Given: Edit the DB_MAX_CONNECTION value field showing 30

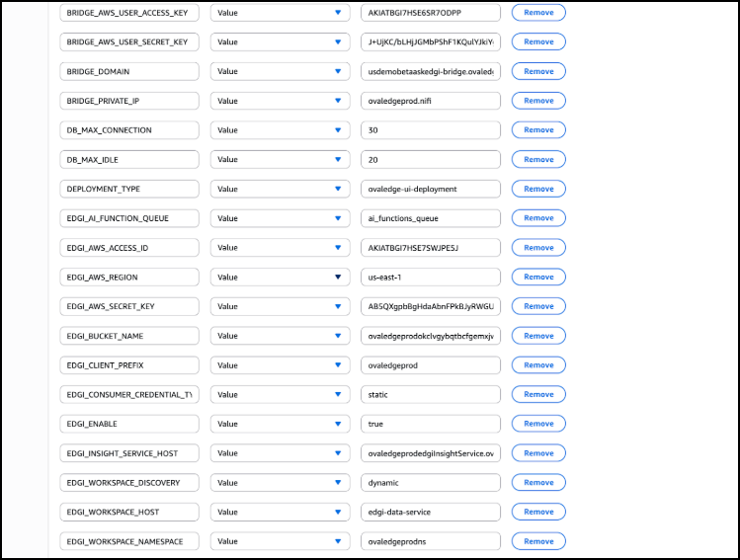Looking at the screenshot, I should point(431,130).
